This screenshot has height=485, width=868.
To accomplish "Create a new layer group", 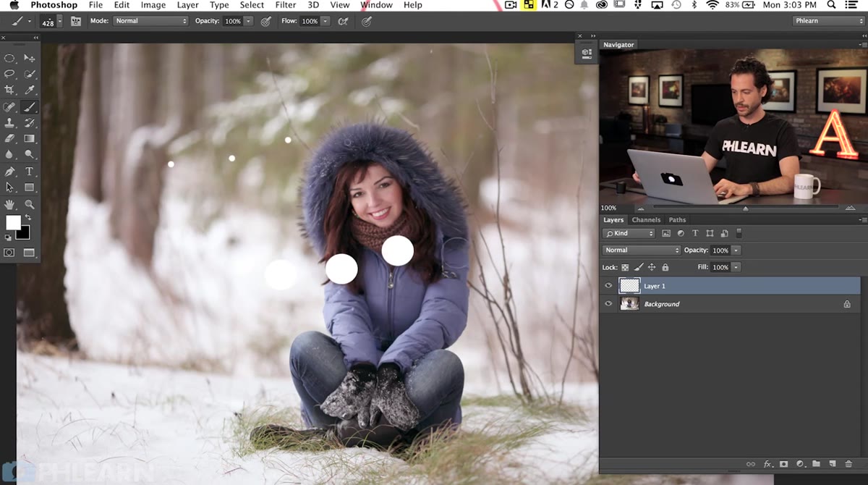I will tap(816, 464).
